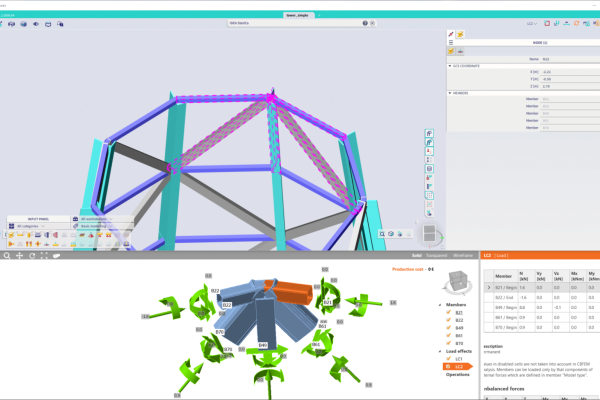
Task: Select LC2 load effect in tree
Action: point(460,368)
